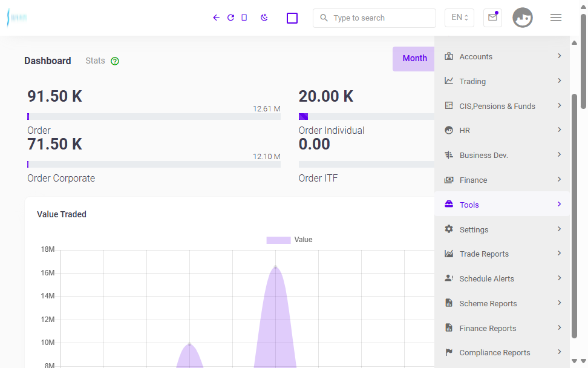Click the 71.50 K Order Corporate value
588x368 pixels.
[55, 145]
